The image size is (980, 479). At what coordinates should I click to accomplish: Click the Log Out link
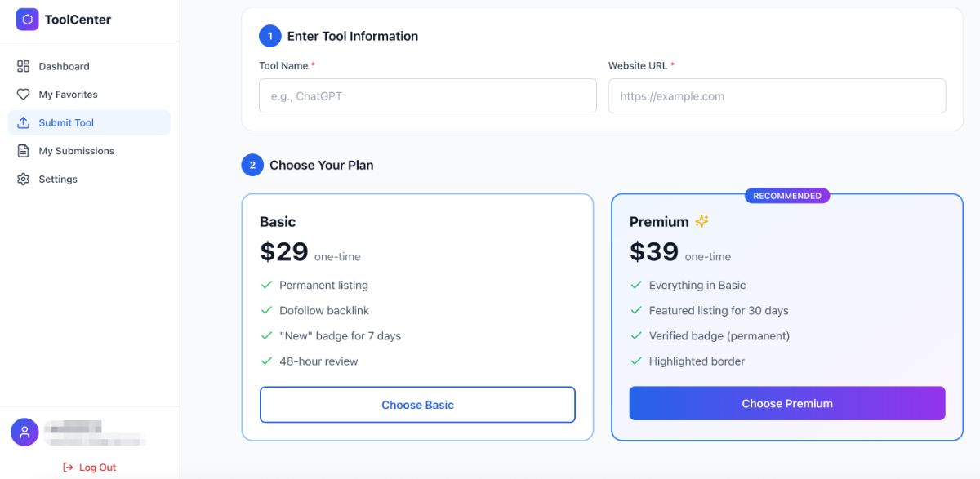(x=97, y=468)
